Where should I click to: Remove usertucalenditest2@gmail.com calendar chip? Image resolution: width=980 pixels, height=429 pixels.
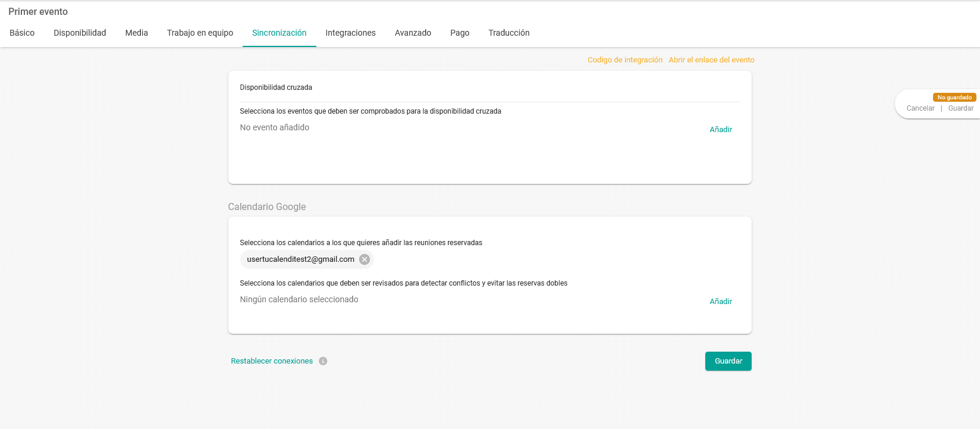click(x=365, y=259)
